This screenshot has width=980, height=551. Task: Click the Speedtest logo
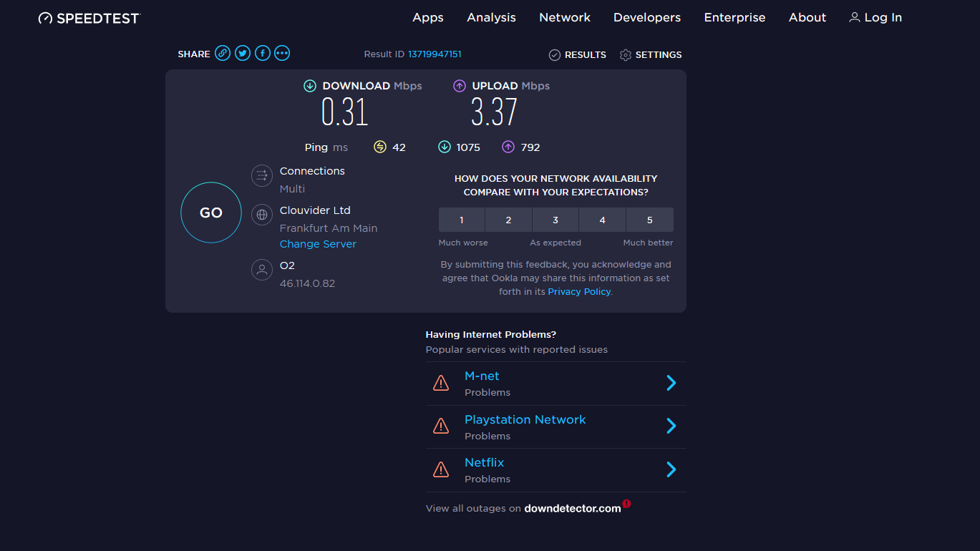[89, 18]
